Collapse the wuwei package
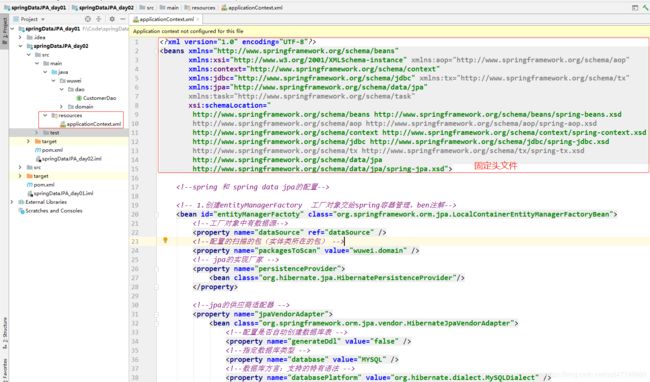Image resolution: width=650 pixels, height=382 pixels. point(53,81)
